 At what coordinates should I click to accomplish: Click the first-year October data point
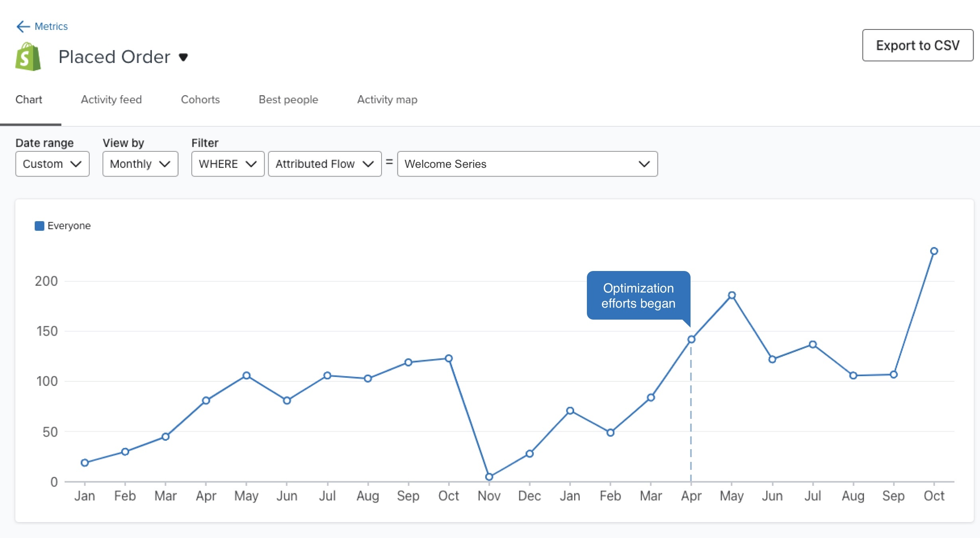coord(449,358)
